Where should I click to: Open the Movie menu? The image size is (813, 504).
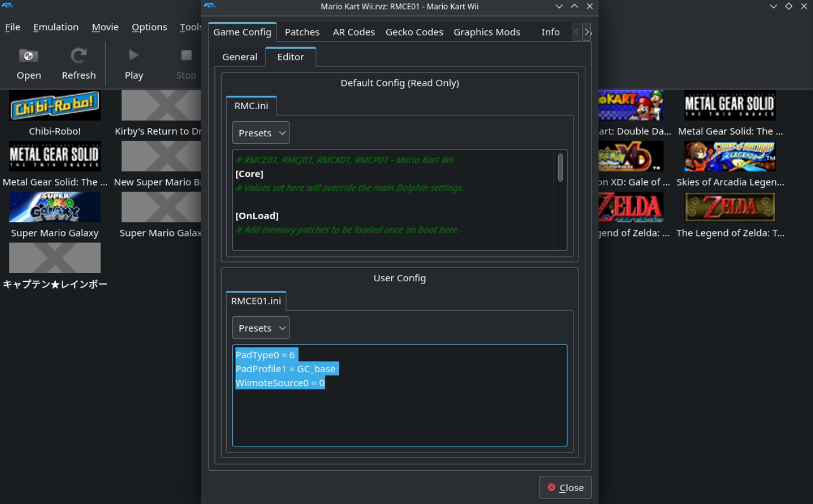tap(105, 27)
